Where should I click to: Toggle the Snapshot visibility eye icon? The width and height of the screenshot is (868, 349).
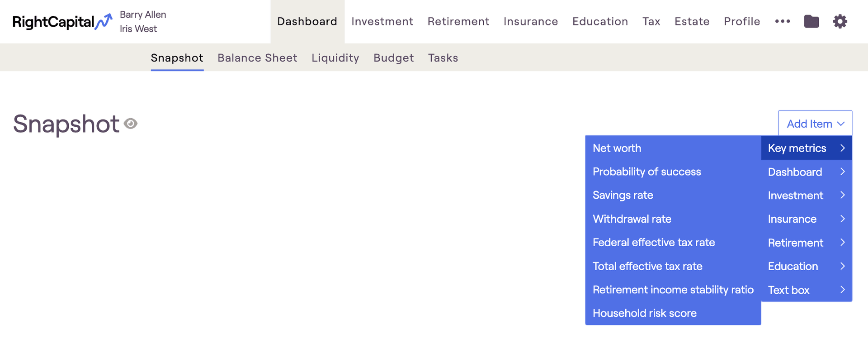[131, 124]
